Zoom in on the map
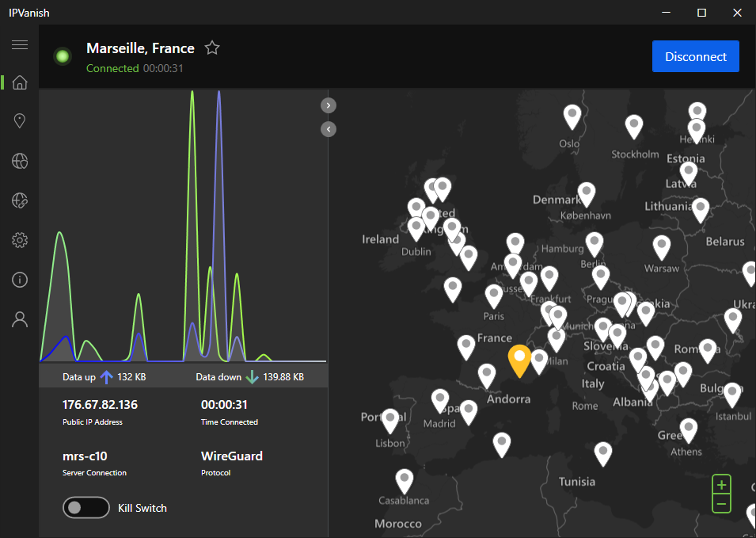 coord(721,484)
